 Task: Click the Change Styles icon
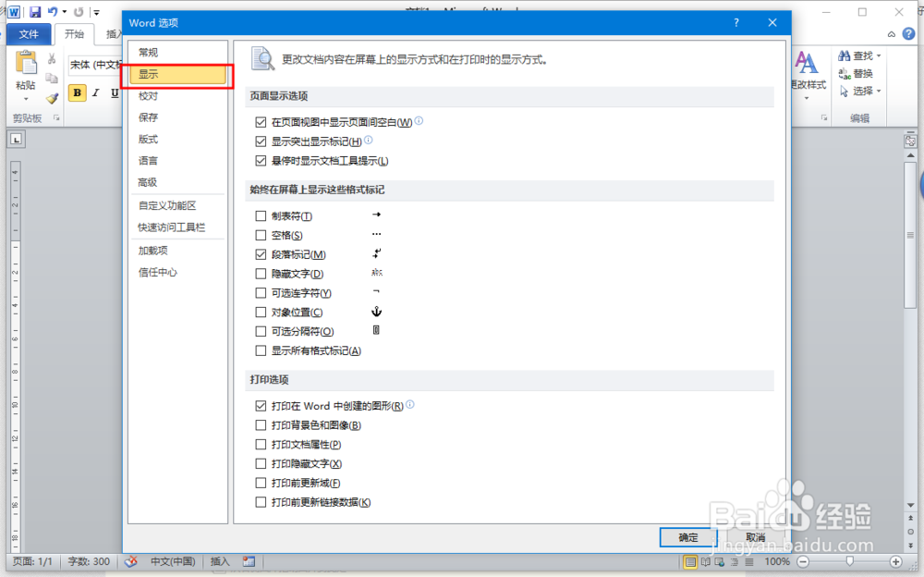[x=806, y=64]
